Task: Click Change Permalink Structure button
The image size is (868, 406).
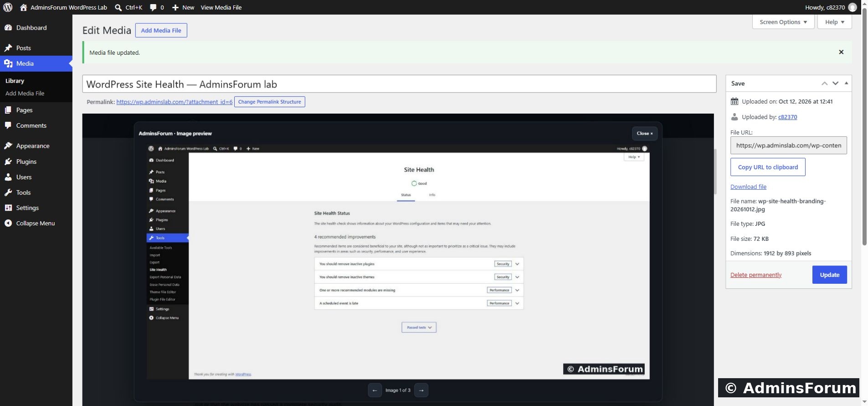Action: (x=269, y=102)
